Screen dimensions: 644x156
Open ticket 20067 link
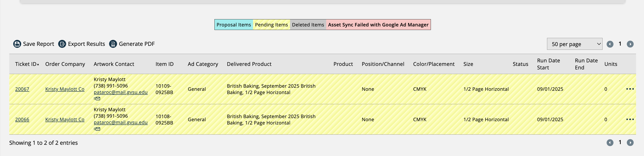pyautogui.click(x=22, y=89)
